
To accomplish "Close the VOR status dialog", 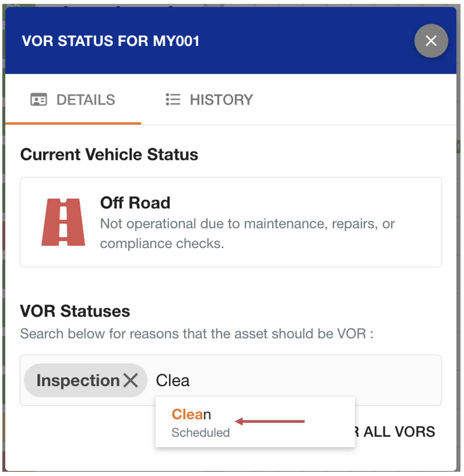I will [x=431, y=41].
